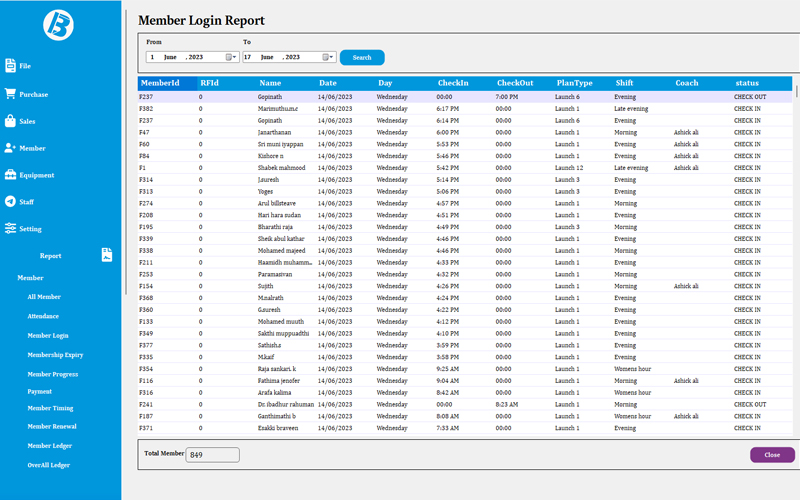Sort by PlanType column header

584,83
